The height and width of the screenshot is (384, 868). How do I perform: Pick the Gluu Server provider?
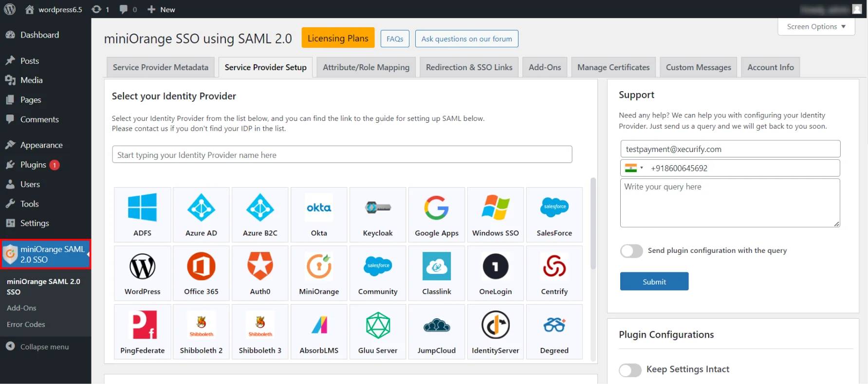(378, 332)
